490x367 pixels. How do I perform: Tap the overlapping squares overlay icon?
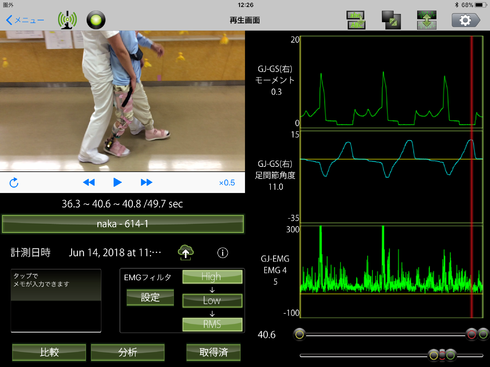coord(391,20)
